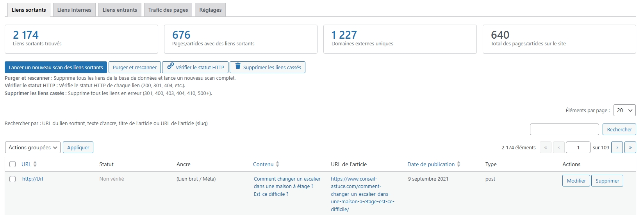Image resolution: width=644 pixels, height=215 pixels.
Task: Click the Actions column header
Action: pos(571,164)
